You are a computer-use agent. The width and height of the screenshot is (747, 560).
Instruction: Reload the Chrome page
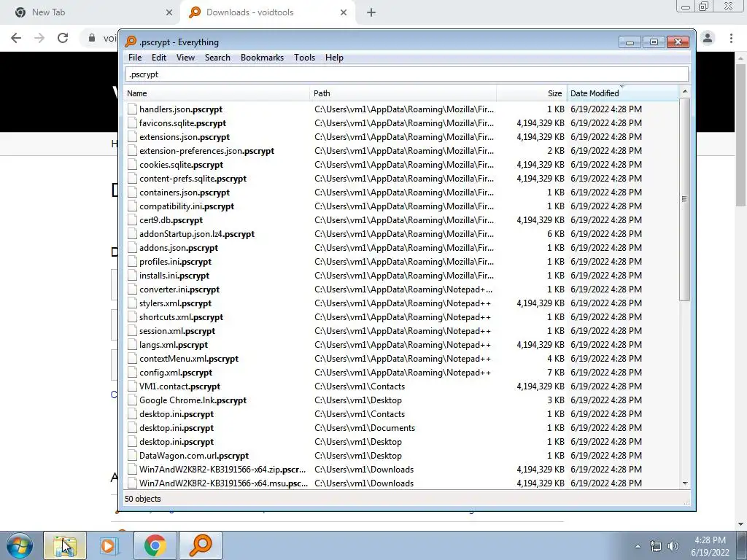tap(63, 38)
